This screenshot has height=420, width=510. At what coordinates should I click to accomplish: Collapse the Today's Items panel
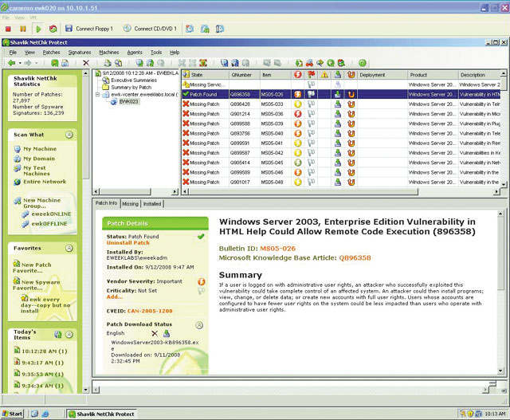point(69,335)
